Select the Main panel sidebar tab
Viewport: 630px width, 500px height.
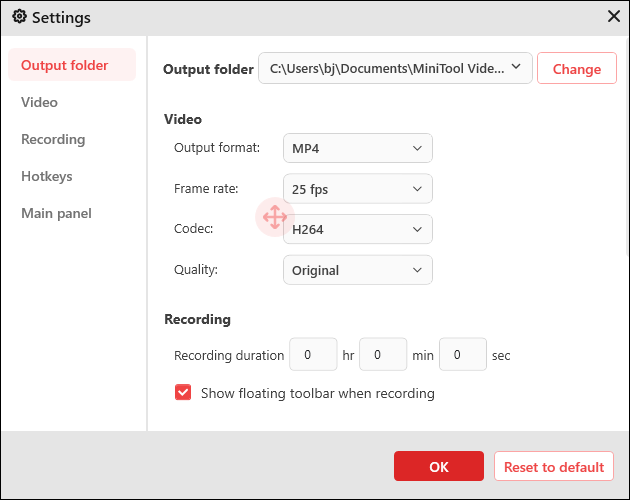pos(56,213)
